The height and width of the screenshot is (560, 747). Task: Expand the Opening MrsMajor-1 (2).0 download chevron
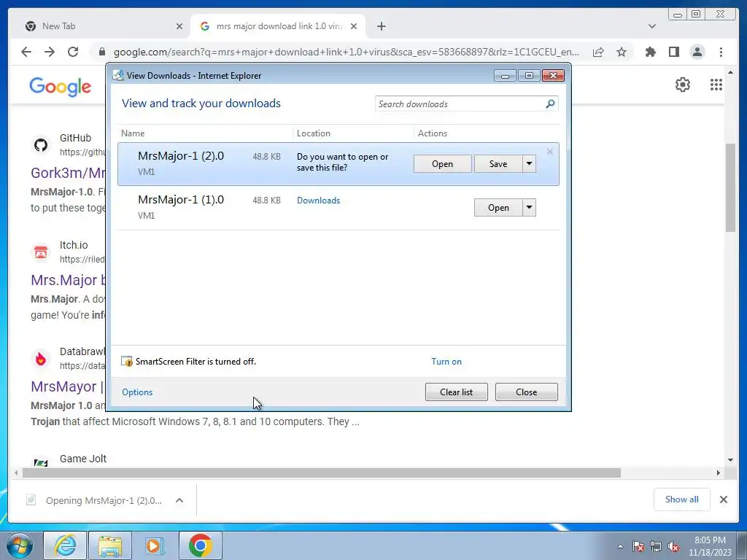[179, 500]
